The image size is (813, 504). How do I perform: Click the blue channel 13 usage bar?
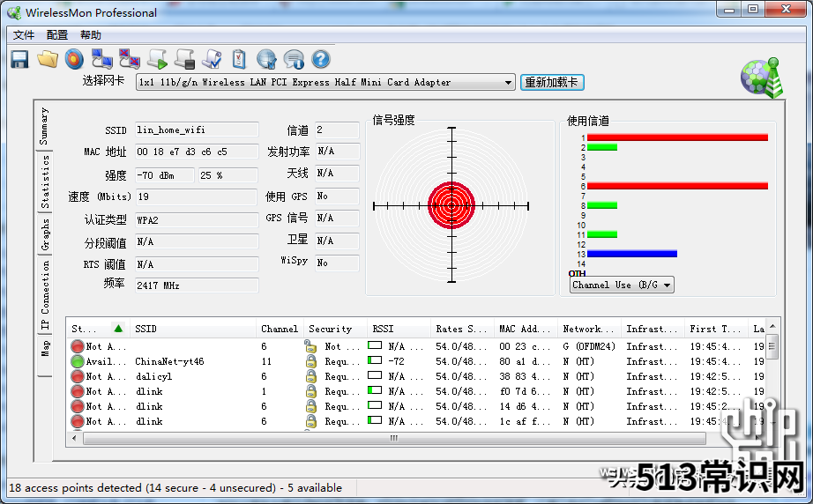click(632, 254)
